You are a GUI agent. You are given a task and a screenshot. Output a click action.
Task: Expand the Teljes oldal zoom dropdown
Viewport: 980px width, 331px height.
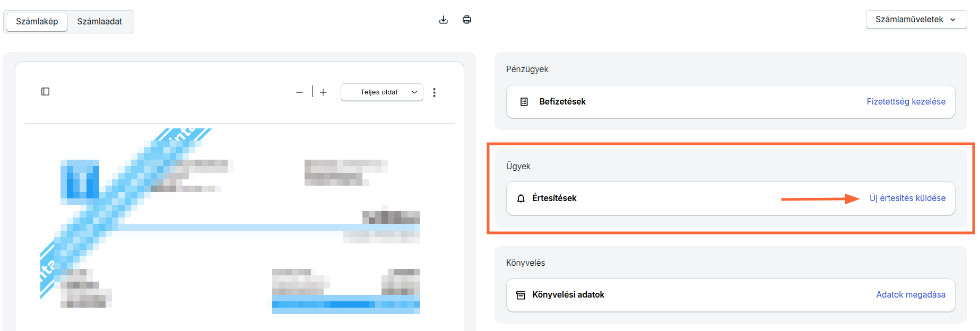pyautogui.click(x=382, y=92)
